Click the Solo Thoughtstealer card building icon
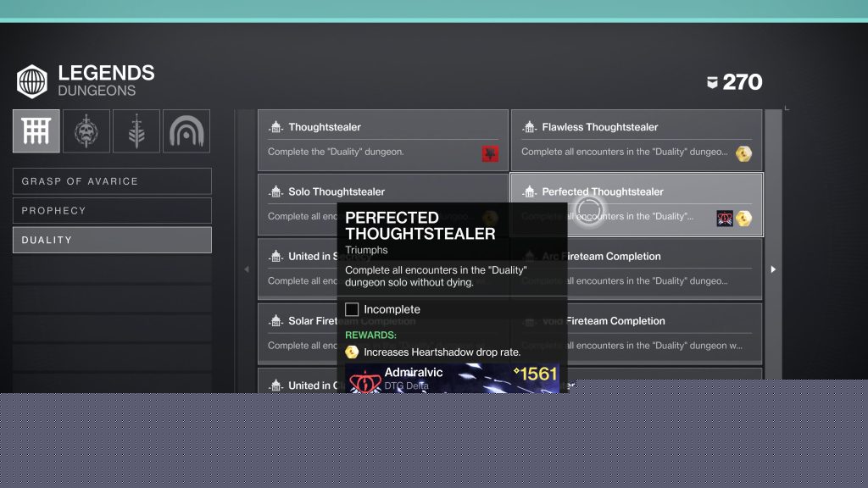Viewport: 868px width, 488px height. 275,192
